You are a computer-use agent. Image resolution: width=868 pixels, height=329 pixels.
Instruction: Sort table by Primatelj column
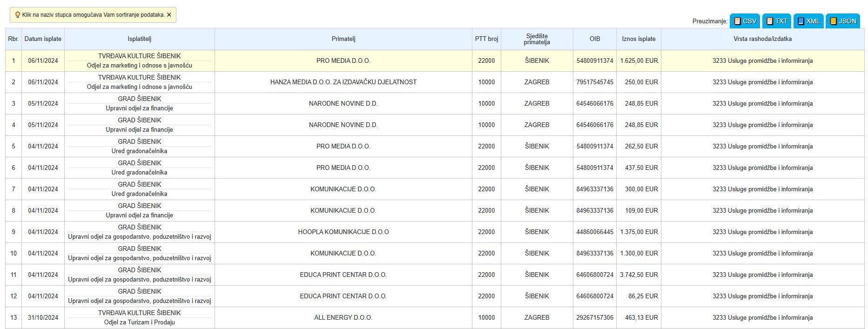coord(343,39)
